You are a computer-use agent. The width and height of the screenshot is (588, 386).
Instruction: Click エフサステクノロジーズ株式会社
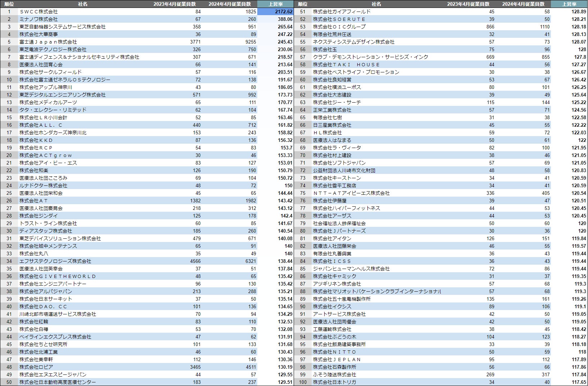click(55, 261)
